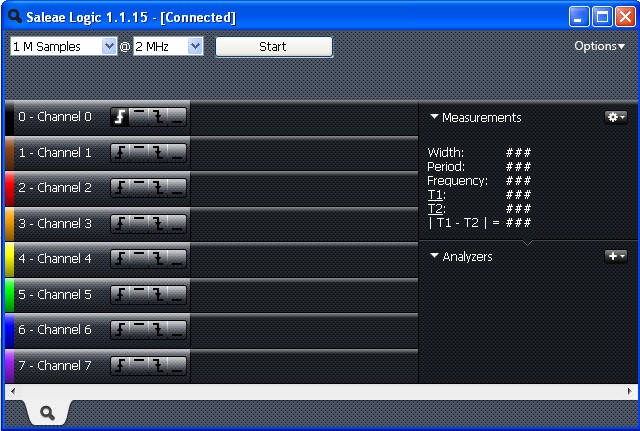
Task: Open the 1 M Samples dropdown
Action: [x=64, y=47]
